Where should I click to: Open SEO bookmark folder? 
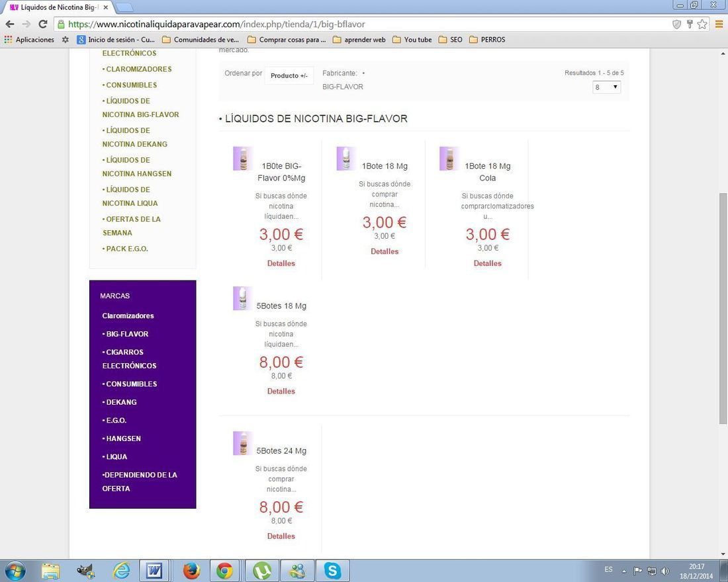tap(451, 40)
